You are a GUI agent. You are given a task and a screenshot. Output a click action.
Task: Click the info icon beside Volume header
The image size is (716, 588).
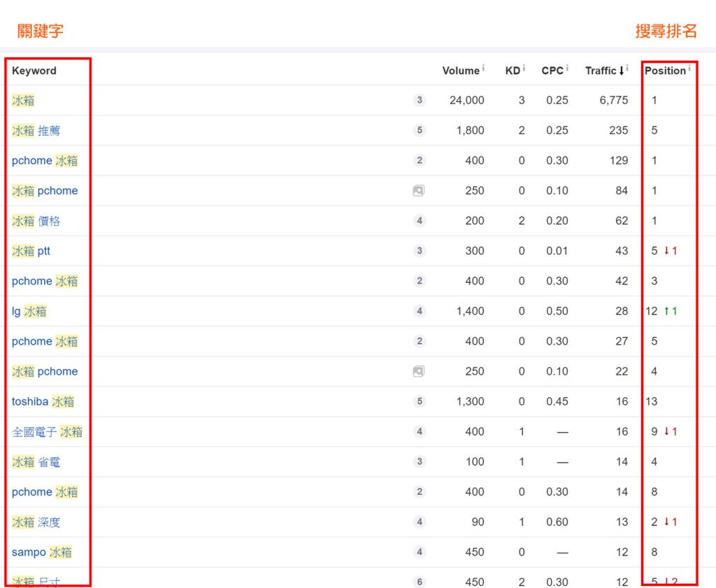click(483, 68)
